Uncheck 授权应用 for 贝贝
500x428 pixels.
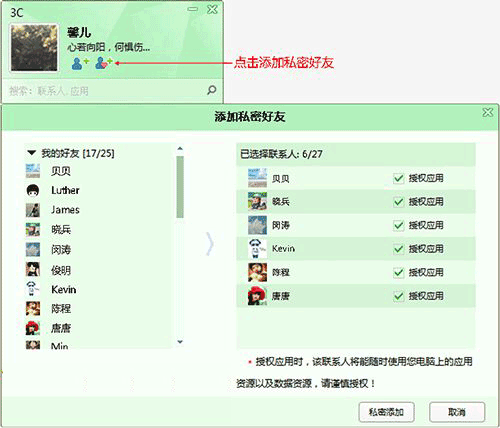point(398,178)
